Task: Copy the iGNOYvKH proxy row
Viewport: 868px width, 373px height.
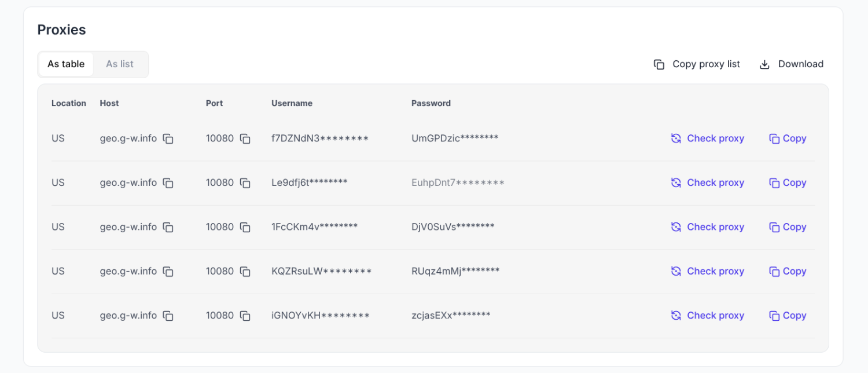Action: 788,316
